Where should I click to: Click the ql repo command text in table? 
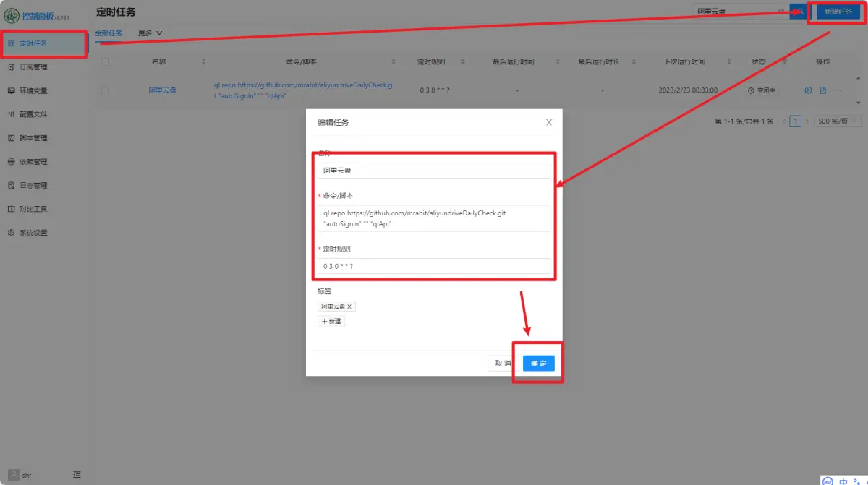304,90
